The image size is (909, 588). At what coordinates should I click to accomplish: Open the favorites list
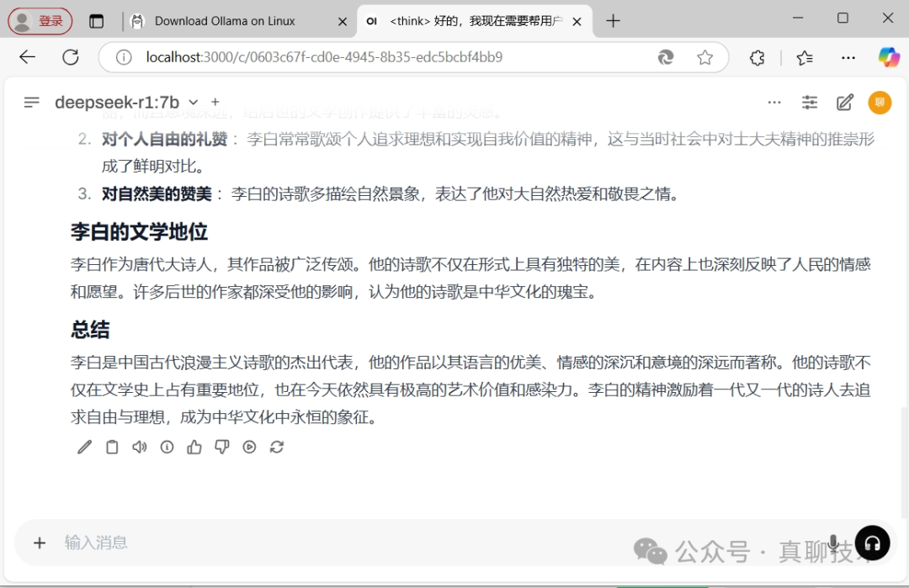[805, 57]
